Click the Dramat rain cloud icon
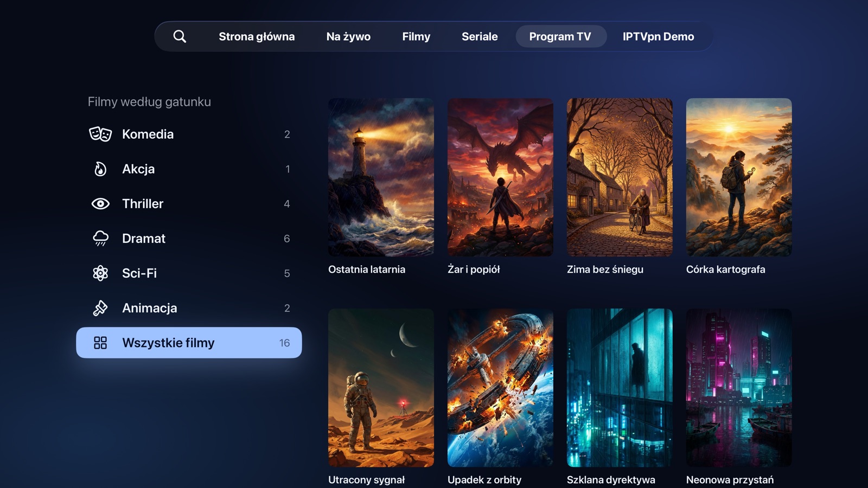 (x=100, y=238)
